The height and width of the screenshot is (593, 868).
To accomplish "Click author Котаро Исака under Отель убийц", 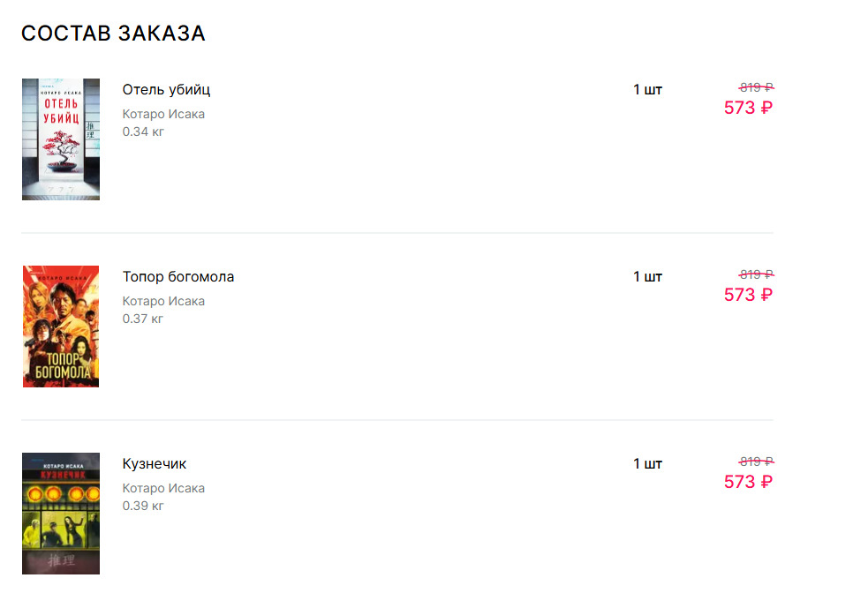I will (x=163, y=115).
